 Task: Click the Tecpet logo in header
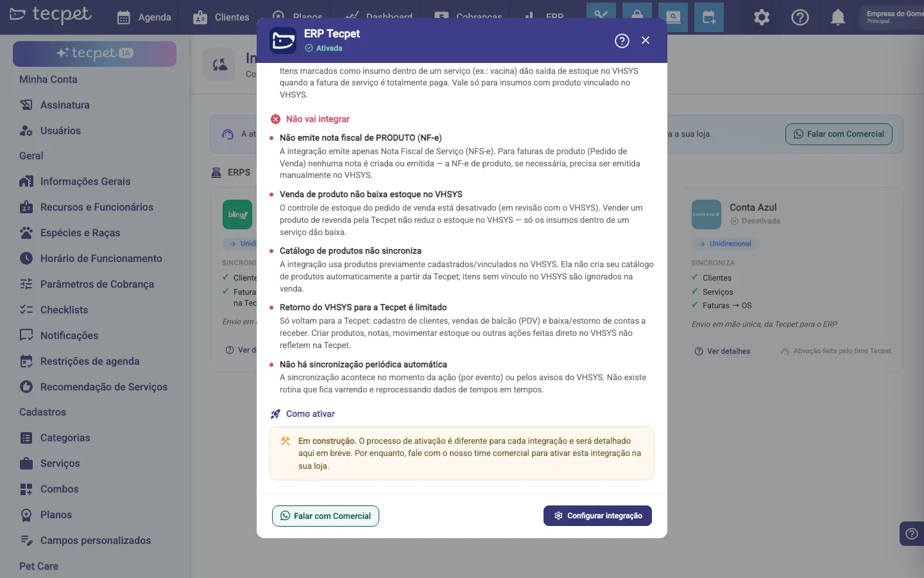pyautogui.click(x=51, y=14)
